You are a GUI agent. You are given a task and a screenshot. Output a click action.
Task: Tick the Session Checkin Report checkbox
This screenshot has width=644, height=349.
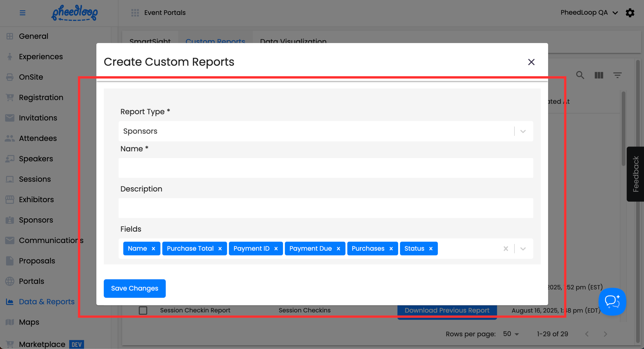(x=143, y=310)
